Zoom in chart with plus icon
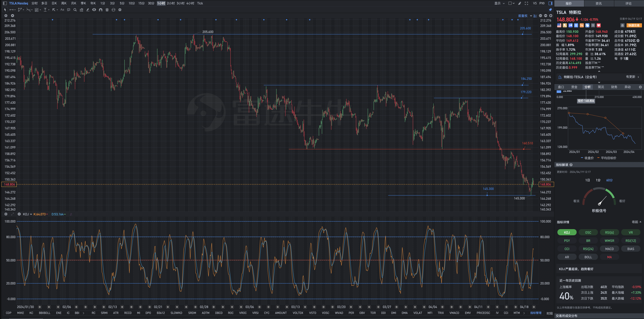This screenshot has height=319, width=644. point(551,16)
